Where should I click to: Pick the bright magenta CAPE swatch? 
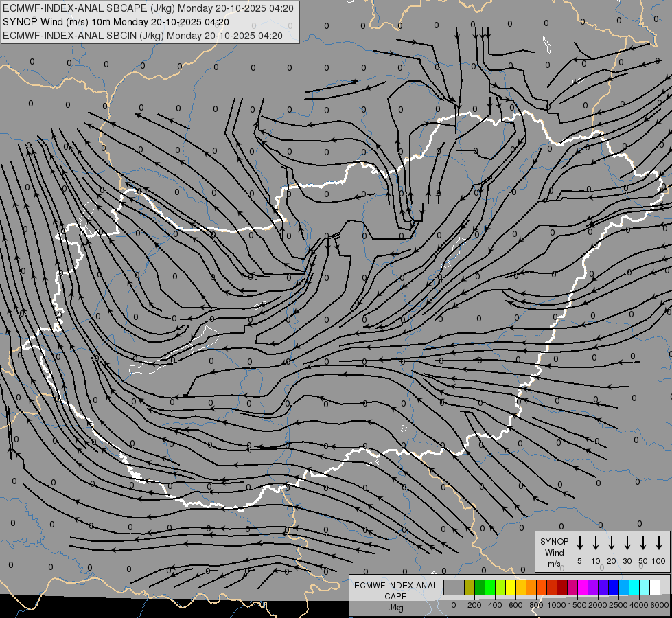point(583,587)
